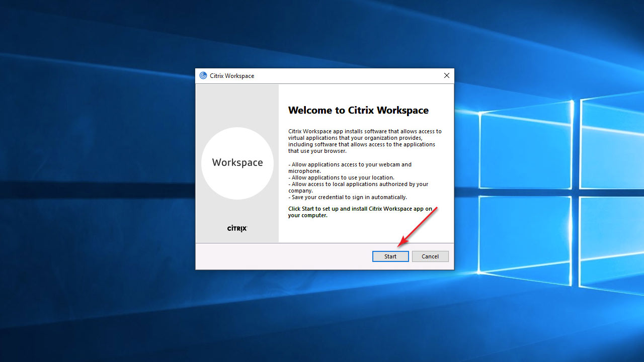Click the "Welcome to Citrix Workspace" heading
The width and height of the screenshot is (644, 362).
point(358,111)
